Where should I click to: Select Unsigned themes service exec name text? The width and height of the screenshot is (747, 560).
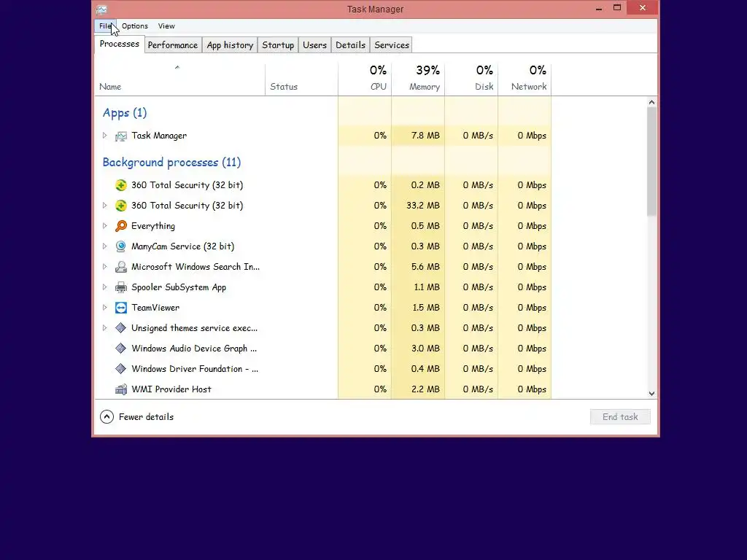click(x=194, y=328)
